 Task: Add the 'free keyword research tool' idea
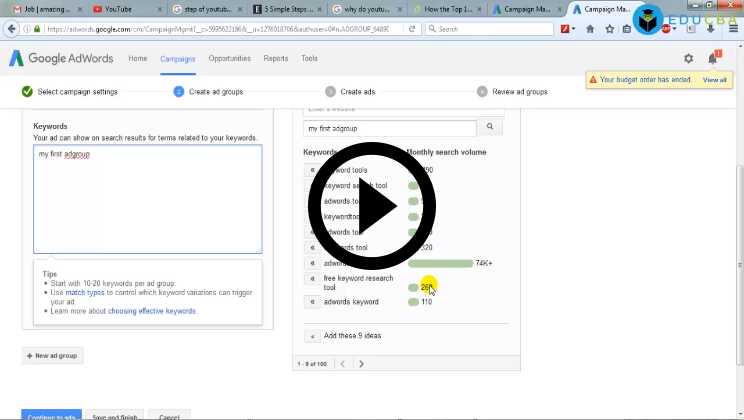tap(313, 283)
